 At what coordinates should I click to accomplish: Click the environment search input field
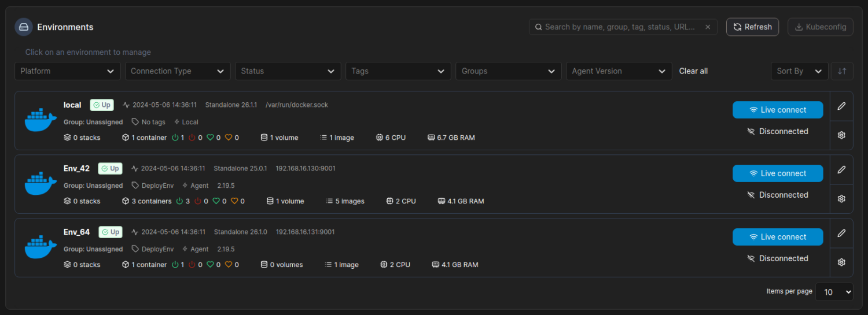(619, 27)
